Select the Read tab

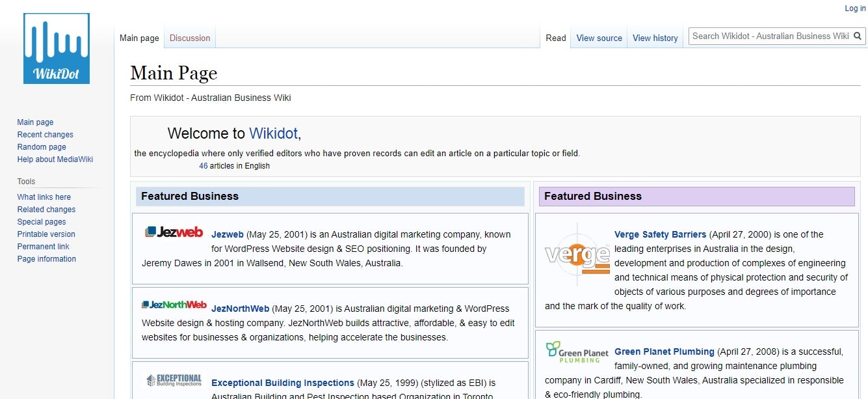555,38
